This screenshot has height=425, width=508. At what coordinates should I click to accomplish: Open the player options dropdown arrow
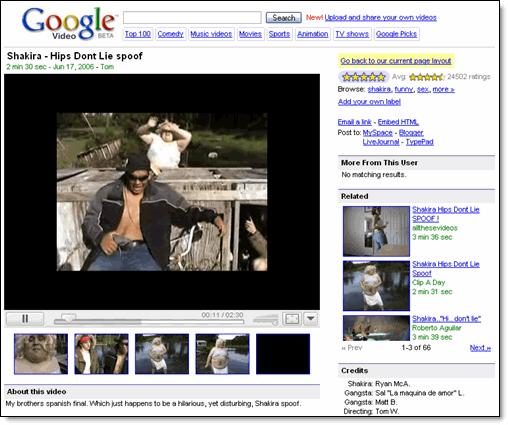pos(310,319)
